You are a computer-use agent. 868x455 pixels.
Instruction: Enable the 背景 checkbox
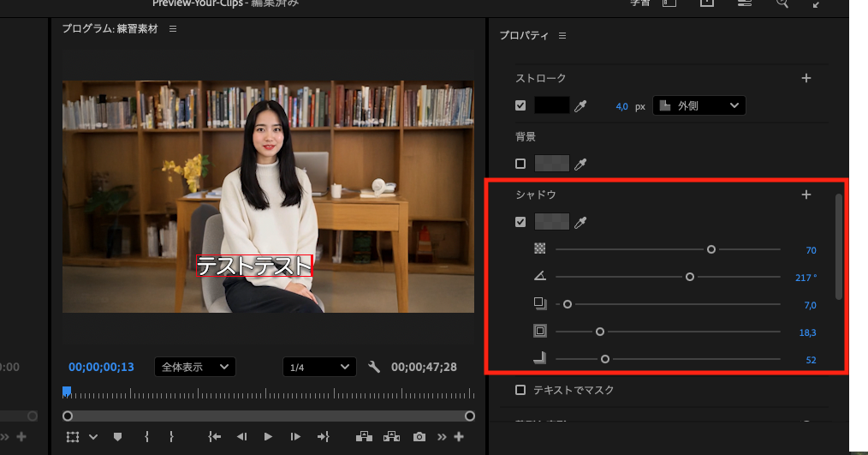pos(520,164)
